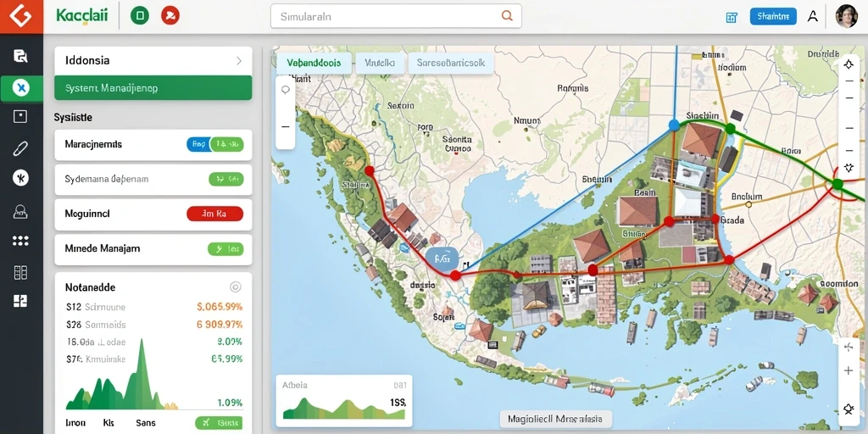Toggle the Maracjnemds blue-green switch
This screenshot has width=868, height=434.
tap(215, 145)
